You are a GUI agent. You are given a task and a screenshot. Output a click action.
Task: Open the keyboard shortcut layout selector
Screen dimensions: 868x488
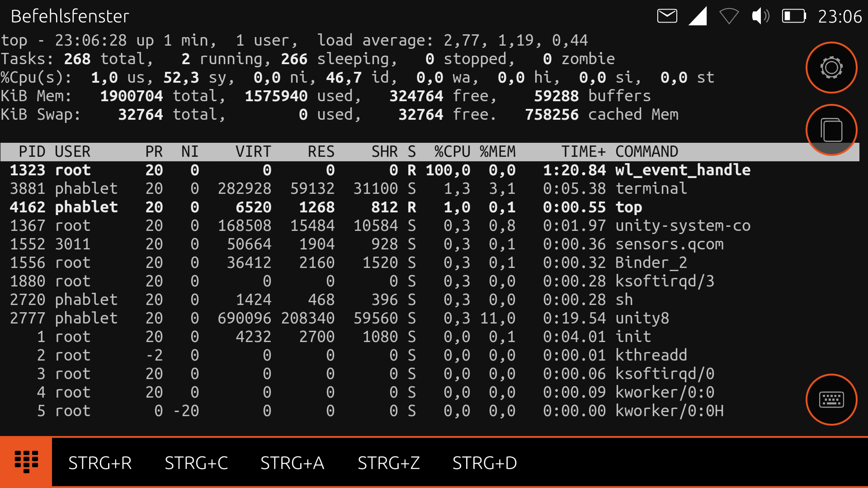tap(26, 462)
